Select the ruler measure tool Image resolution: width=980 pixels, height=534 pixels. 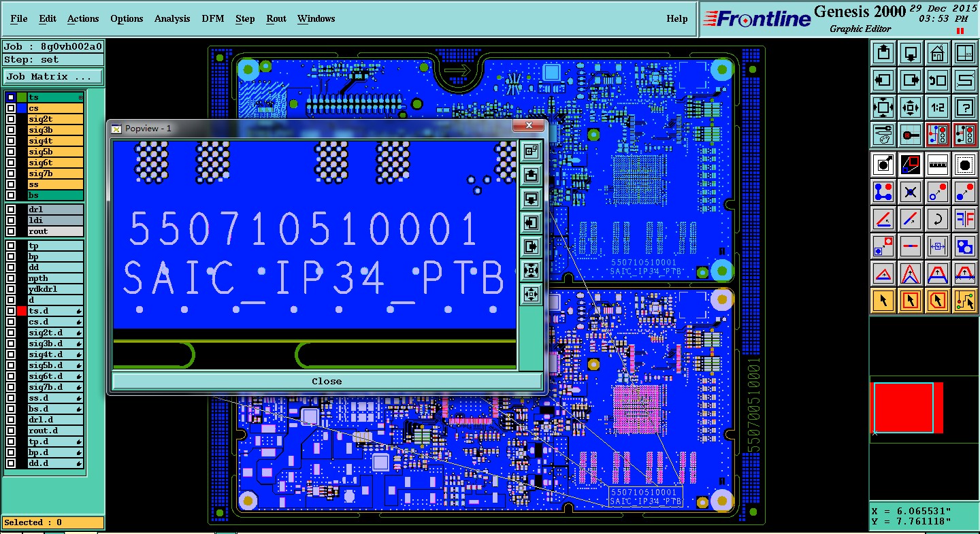(938, 164)
